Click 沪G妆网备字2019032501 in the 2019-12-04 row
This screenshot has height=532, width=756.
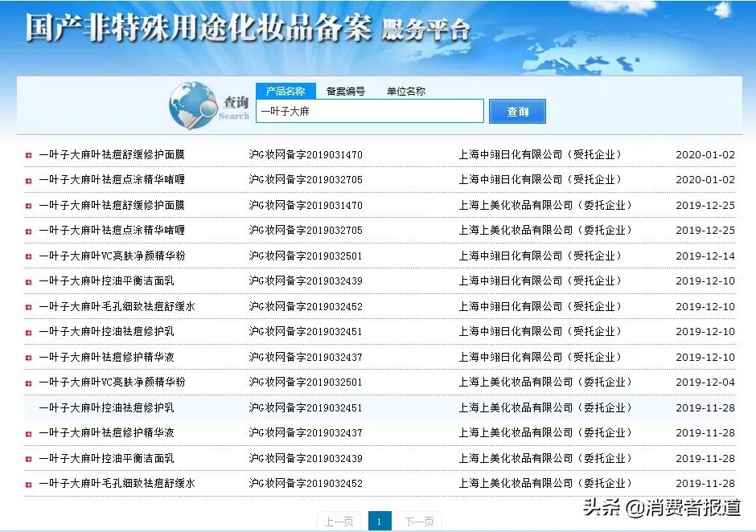pyautogui.click(x=306, y=383)
